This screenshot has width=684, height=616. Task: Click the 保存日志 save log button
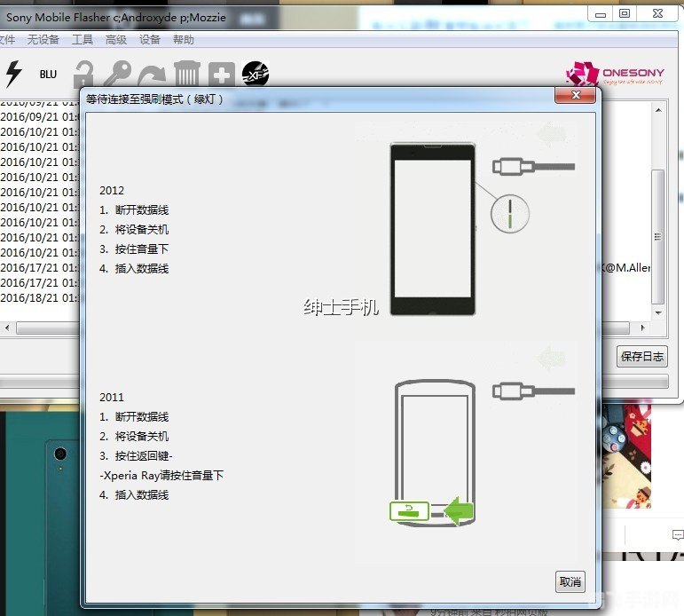(x=643, y=356)
